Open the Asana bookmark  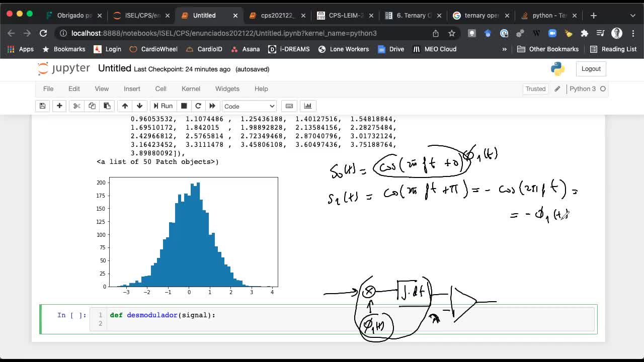pos(245,49)
